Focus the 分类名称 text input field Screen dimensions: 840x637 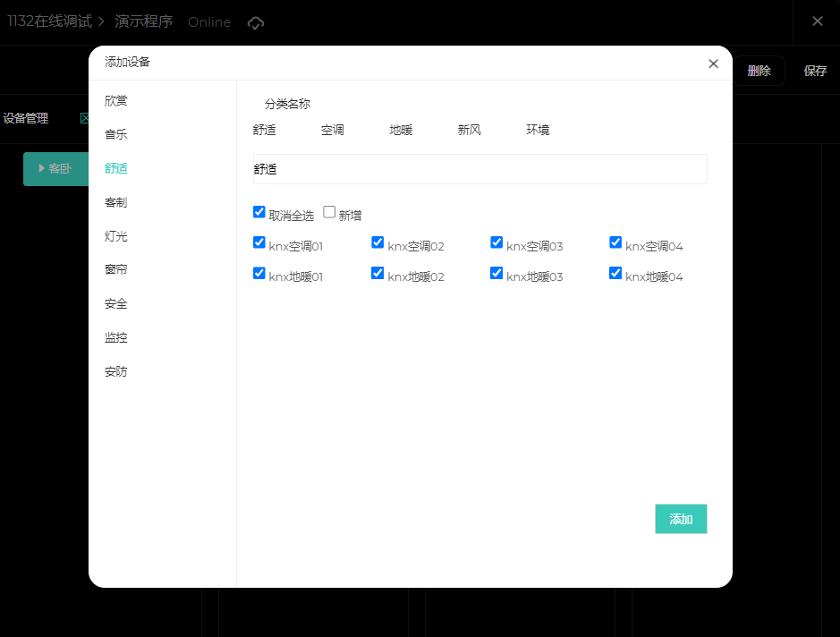click(479, 169)
